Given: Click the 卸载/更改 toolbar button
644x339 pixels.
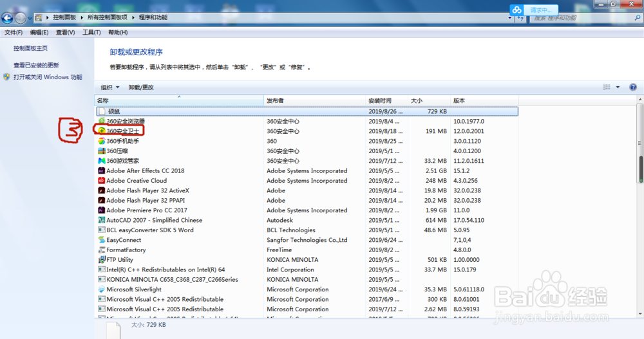Looking at the screenshot, I should point(141,87).
